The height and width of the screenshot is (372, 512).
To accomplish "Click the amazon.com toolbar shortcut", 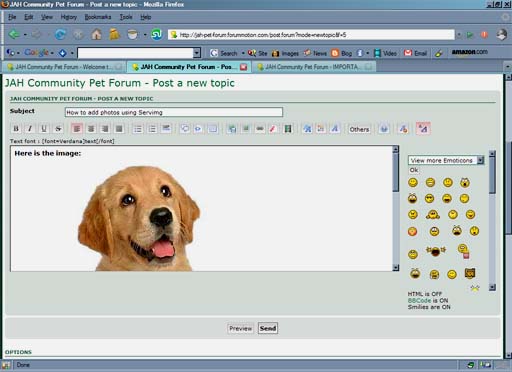I will [470, 52].
